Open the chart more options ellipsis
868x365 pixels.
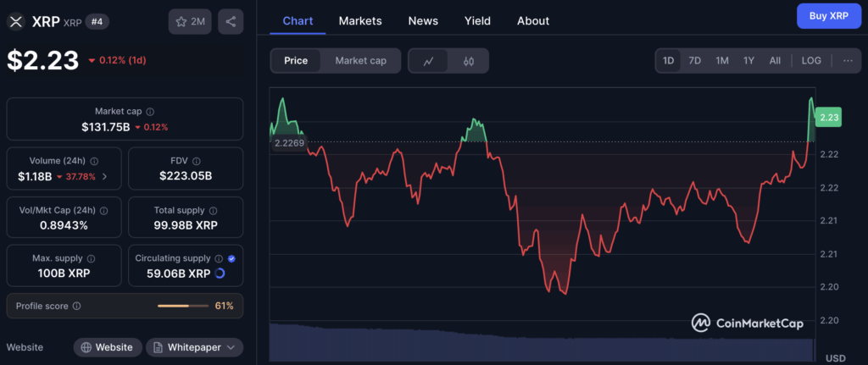(848, 61)
